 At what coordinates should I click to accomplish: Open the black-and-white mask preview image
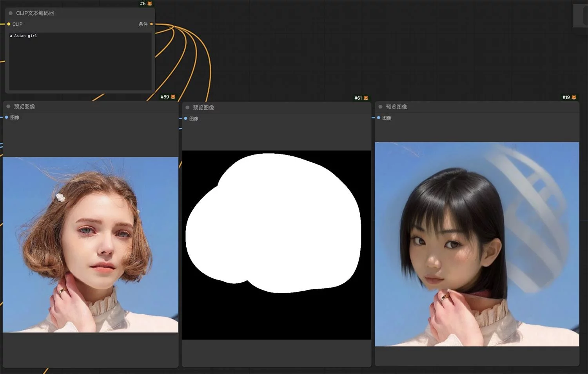click(276, 245)
